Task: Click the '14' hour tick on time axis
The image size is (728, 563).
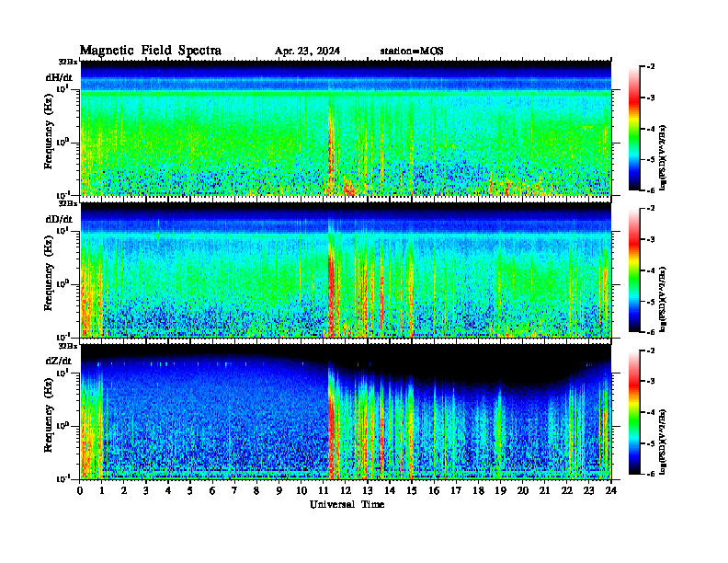Action: pos(390,490)
